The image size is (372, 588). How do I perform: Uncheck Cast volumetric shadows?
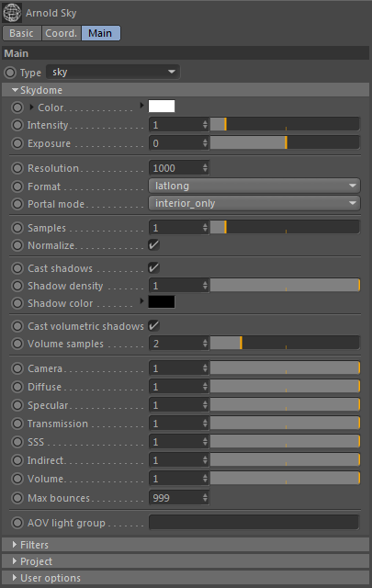(x=153, y=326)
